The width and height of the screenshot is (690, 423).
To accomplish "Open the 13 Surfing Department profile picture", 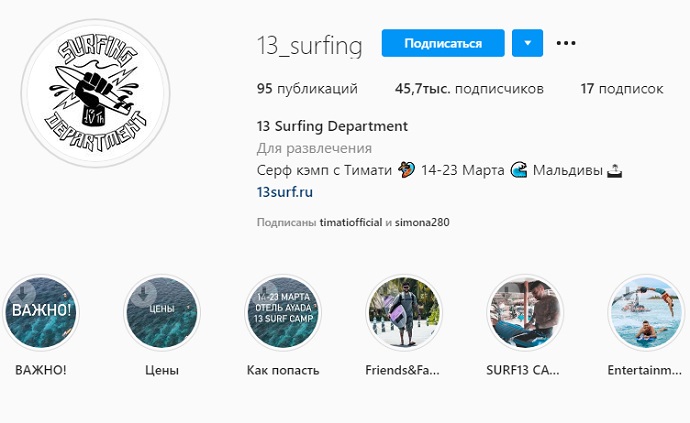I will pos(95,94).
